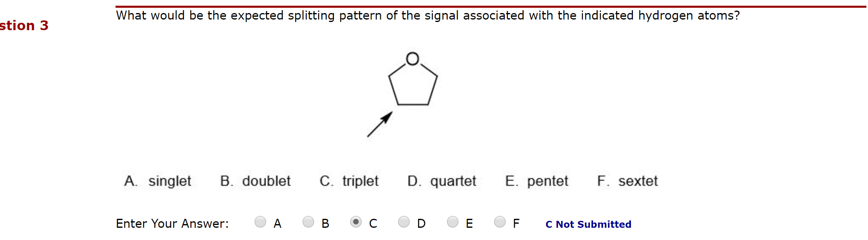The image size is (868, 240).
Task: Select radio button F
Action: click(x=499, y=222)
